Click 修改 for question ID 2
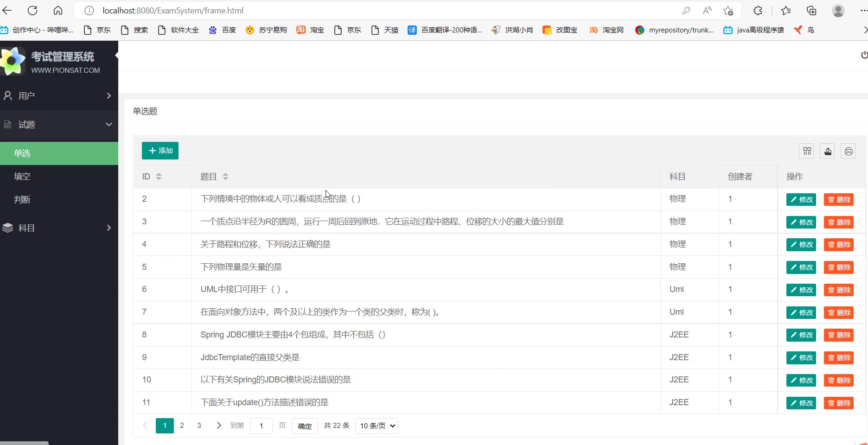This screenshot has height=445, width=868. point(801,200)
